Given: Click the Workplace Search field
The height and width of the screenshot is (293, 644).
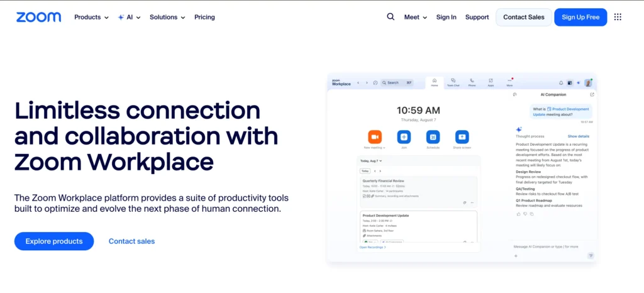Looking at the screenshot, I should [396, 82].
